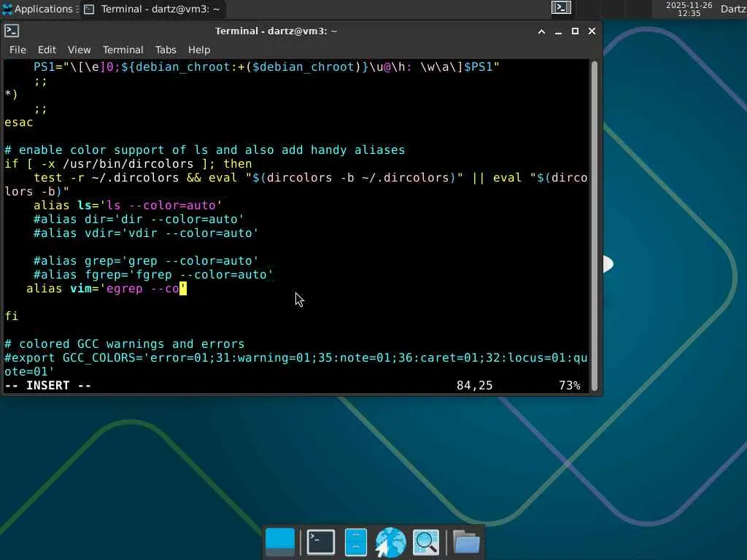
Task: Select the Terminal taskbar window button
Action: coord(152,9)
